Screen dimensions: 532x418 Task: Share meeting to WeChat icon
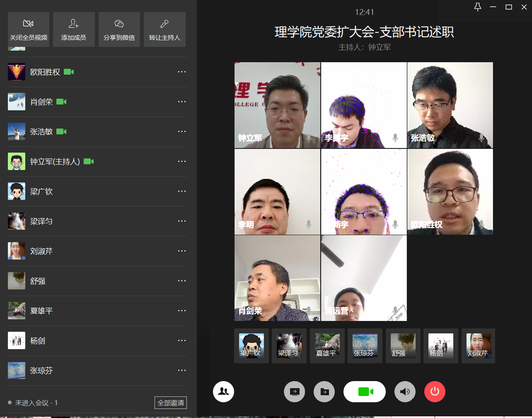point(119,24)
